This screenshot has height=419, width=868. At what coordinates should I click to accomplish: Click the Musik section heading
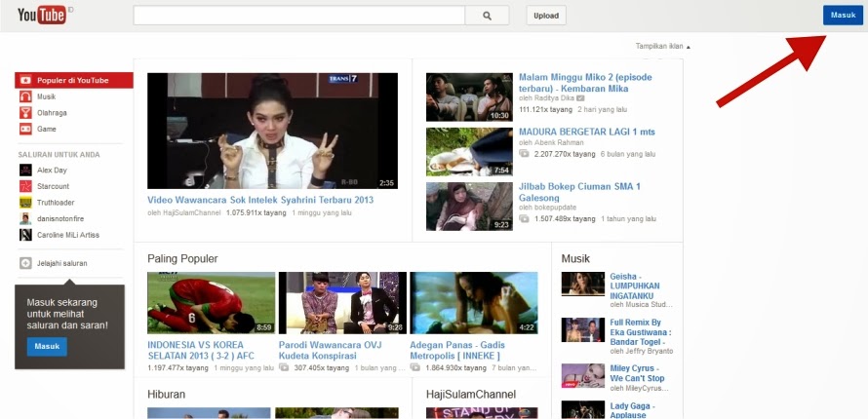tap(575, 258)
